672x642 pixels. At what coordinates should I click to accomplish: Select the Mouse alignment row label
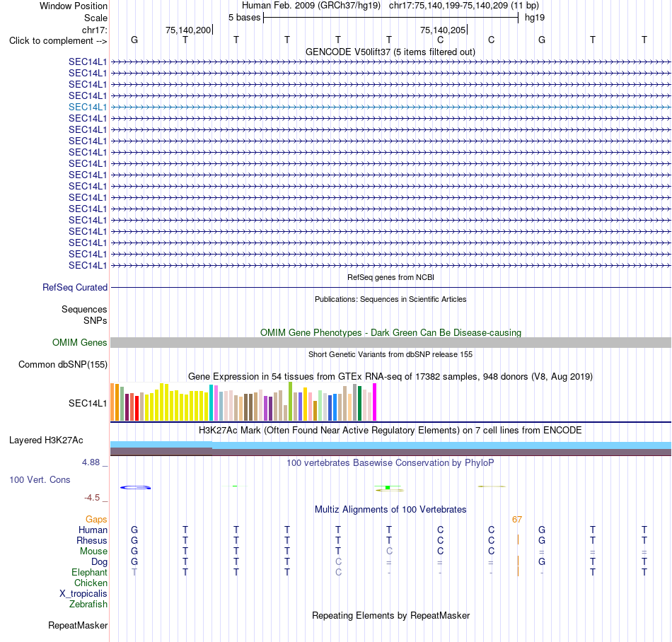[93, 551]
